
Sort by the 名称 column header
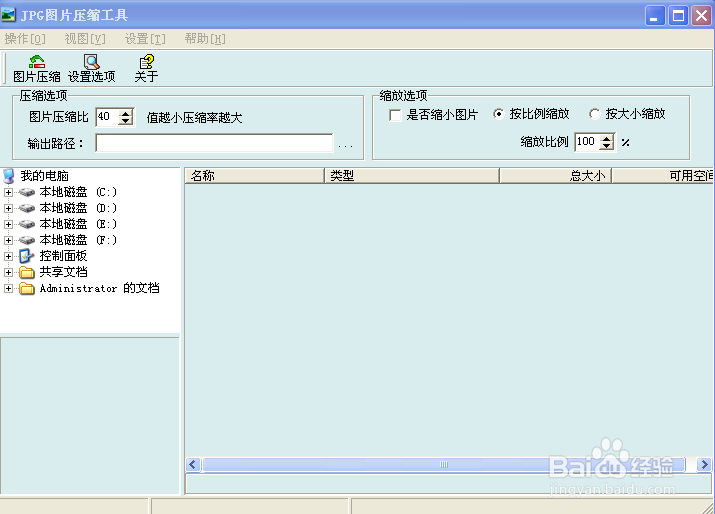click(x=254, y=176)
